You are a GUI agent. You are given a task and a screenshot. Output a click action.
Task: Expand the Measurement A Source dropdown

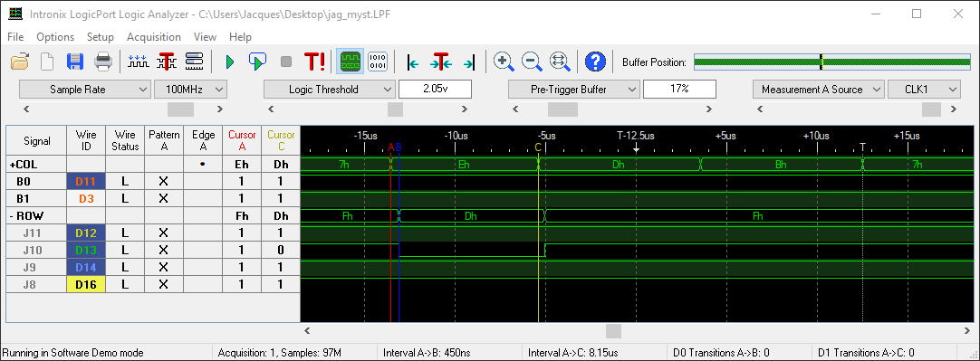click(819, 90)
